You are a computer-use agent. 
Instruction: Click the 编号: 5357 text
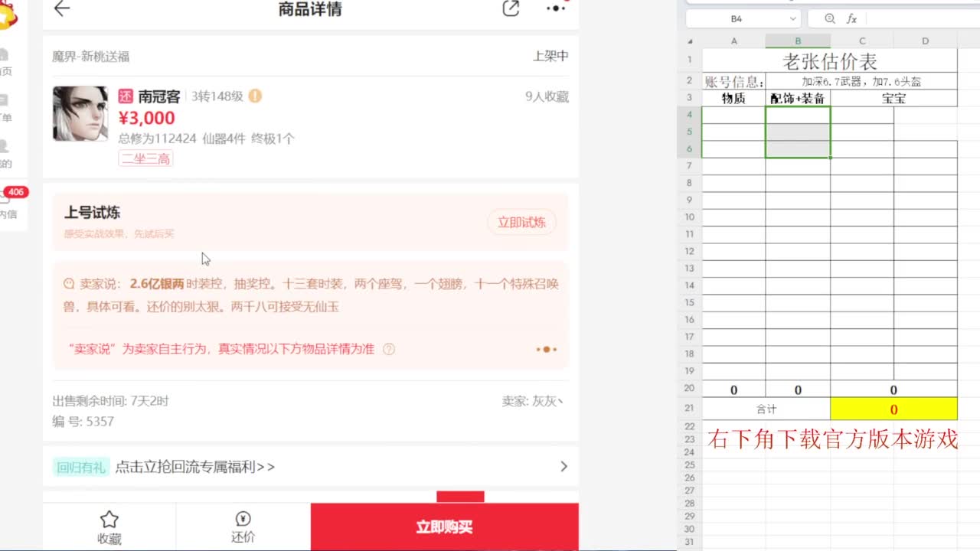click(83, 422)
